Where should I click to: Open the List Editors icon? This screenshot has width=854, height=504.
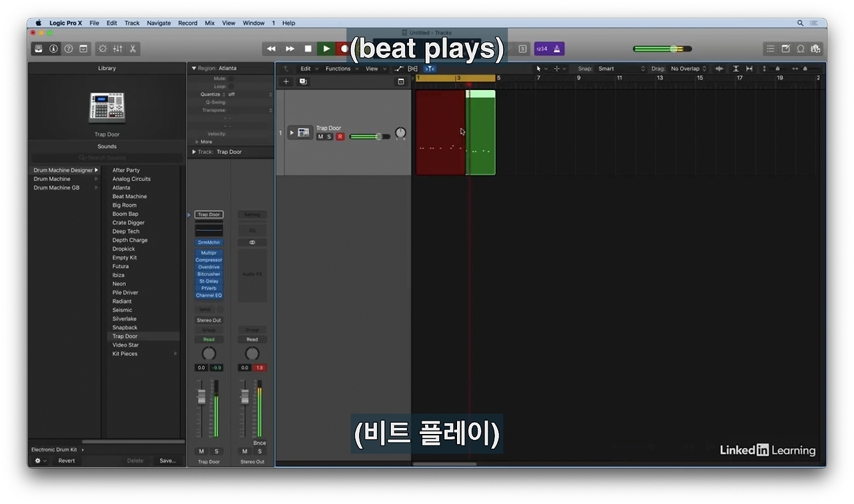[771, 49]
